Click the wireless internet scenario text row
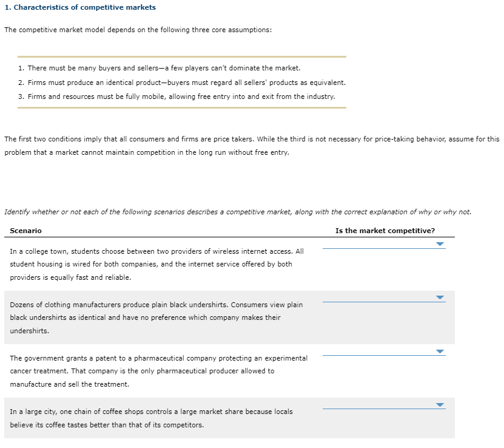The width and height of the screenshot is (504, 448). [x=158, y=264]
